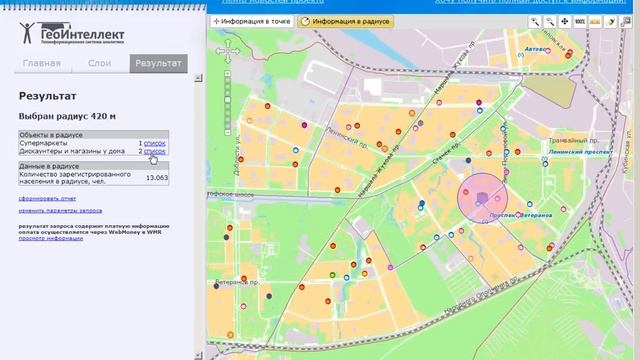Click the Выбран радиус 420 м text
The height and width of the screenshot is (360, 640).
click(x=67, y=116)
